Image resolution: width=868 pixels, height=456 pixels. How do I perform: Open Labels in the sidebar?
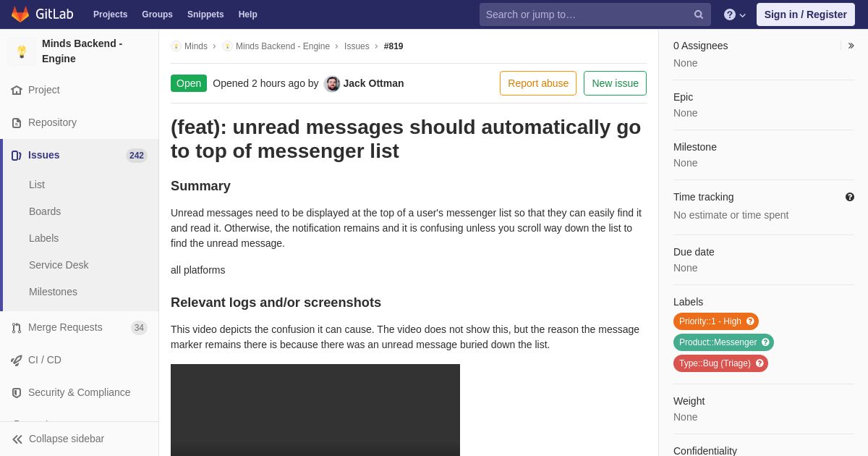43,238
